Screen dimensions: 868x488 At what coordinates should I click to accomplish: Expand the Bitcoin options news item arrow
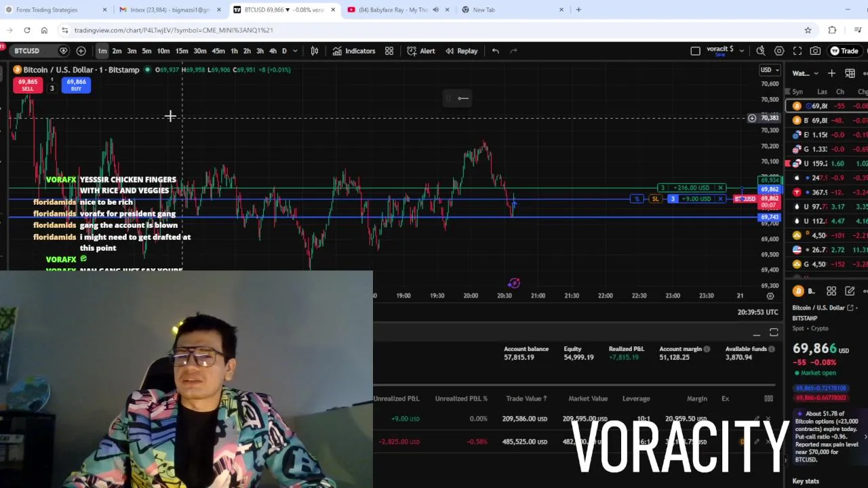tap(865, 437)
